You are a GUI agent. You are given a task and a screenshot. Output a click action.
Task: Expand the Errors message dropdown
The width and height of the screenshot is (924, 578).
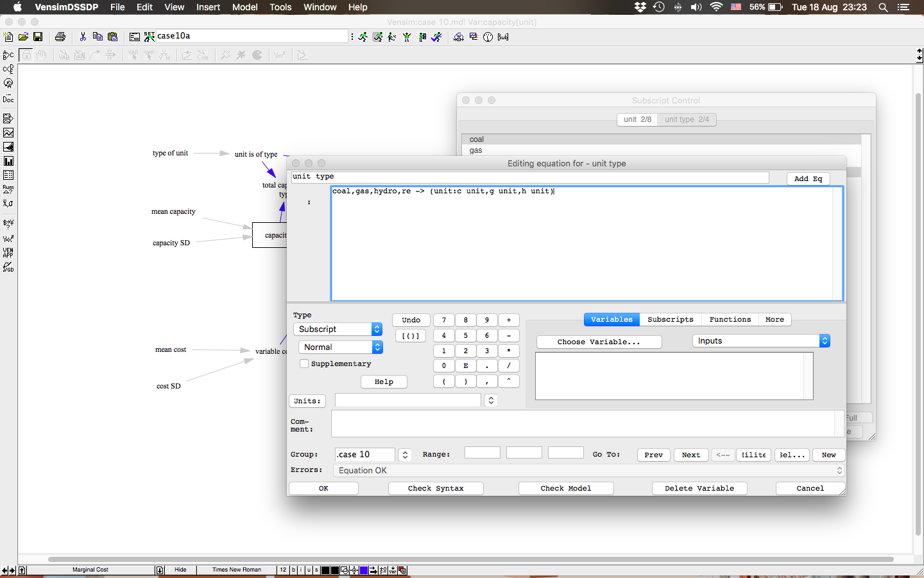(x=589, y=470)
